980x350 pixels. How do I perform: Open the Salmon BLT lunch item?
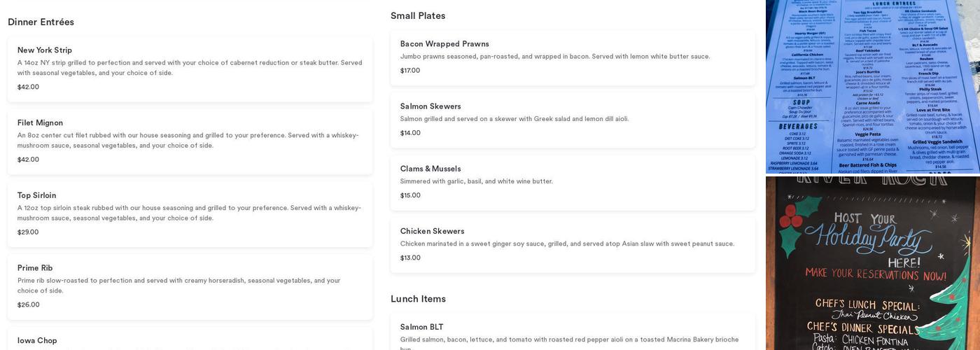tap(573, 333)
